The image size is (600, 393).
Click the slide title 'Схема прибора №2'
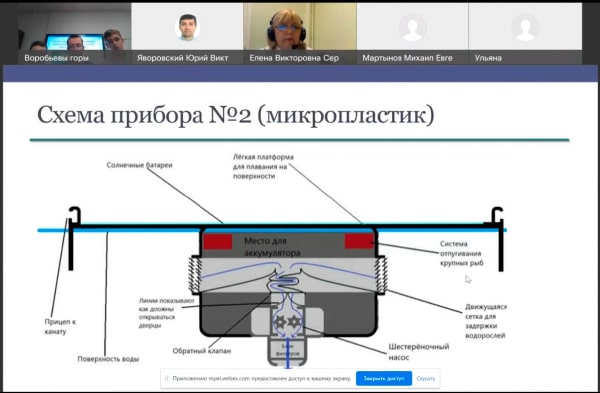[144, 114]
